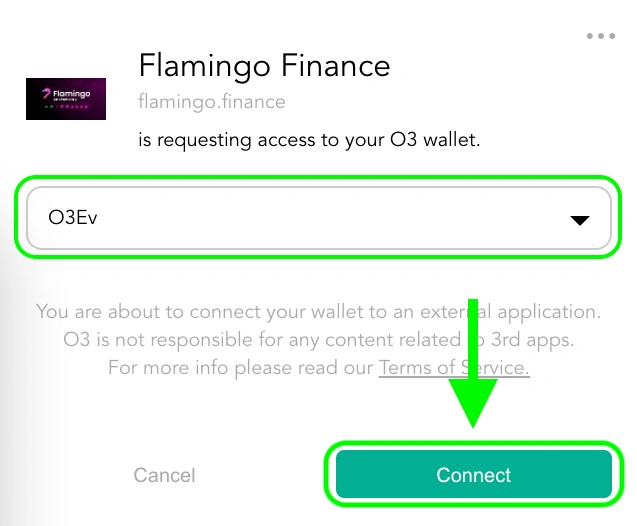
Task: Click the middle dot of the options icon
Action: [x=601, y=36]
